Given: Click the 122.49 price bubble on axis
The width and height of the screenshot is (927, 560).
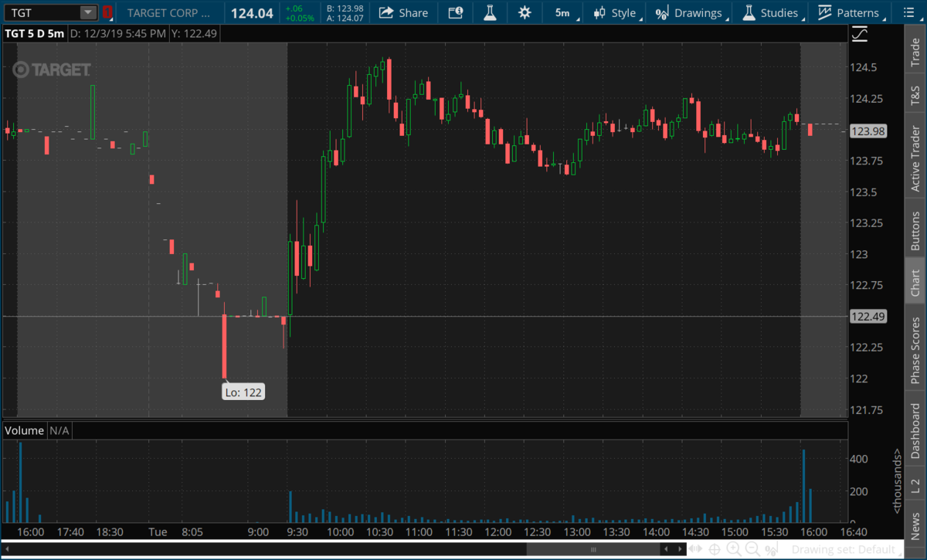Looking at the screenshot, I should point(868,316).
